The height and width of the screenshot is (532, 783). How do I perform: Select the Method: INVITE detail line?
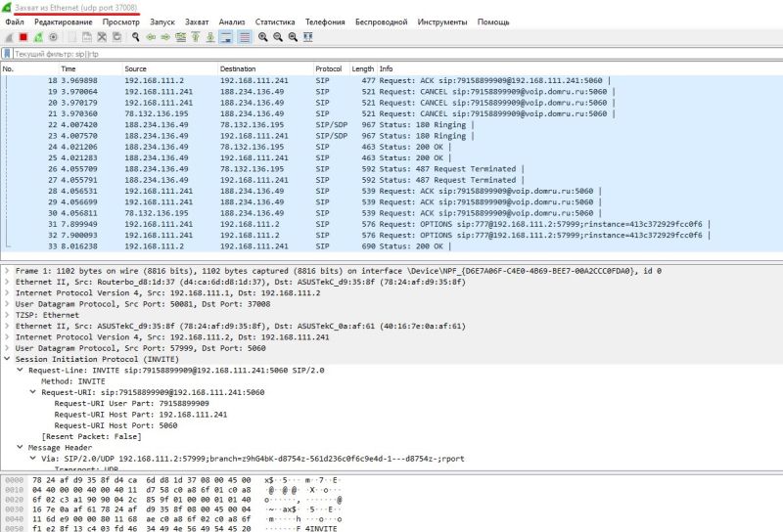tap(72, 380)
